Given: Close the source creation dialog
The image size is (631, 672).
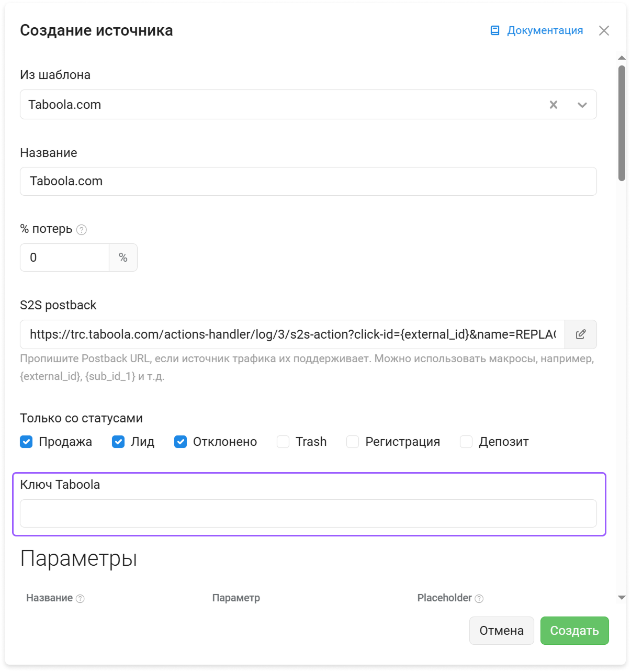Looking at the screenshot, I should (604, 30).
